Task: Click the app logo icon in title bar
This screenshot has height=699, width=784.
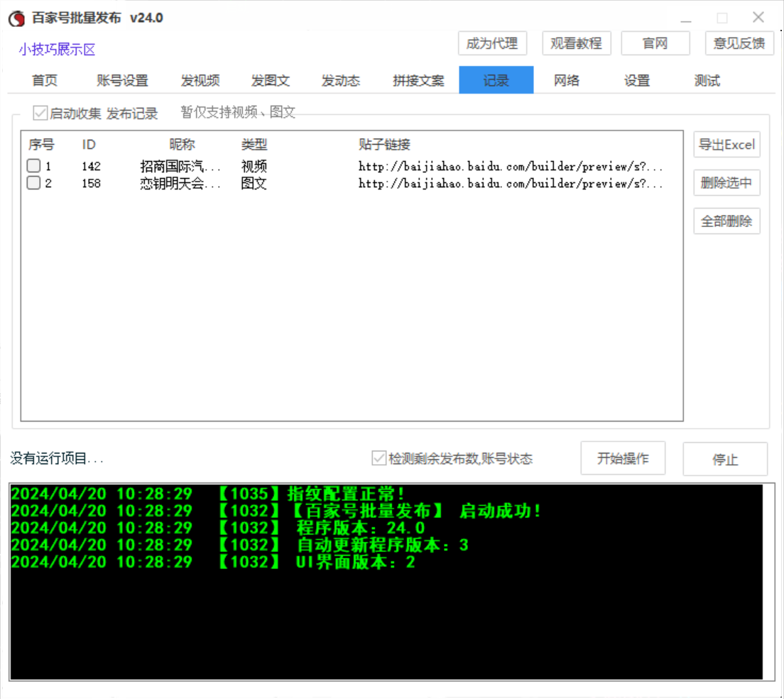Action: [x=16, y=18]
